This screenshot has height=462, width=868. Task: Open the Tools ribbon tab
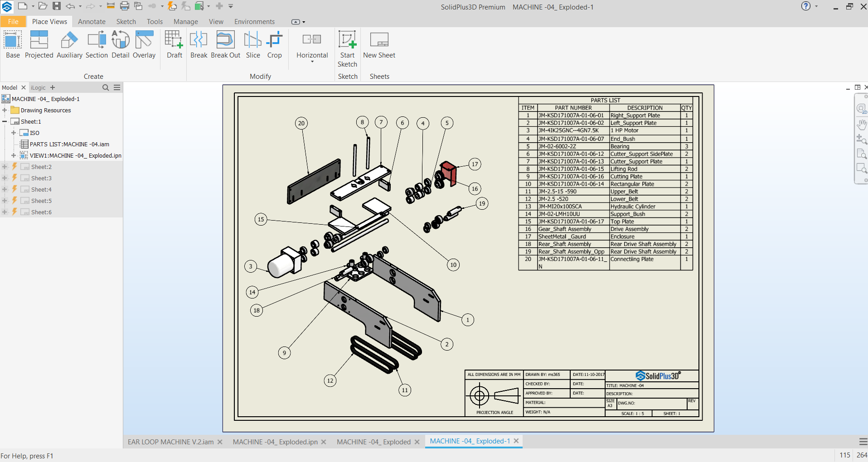[x=155, y=21]
